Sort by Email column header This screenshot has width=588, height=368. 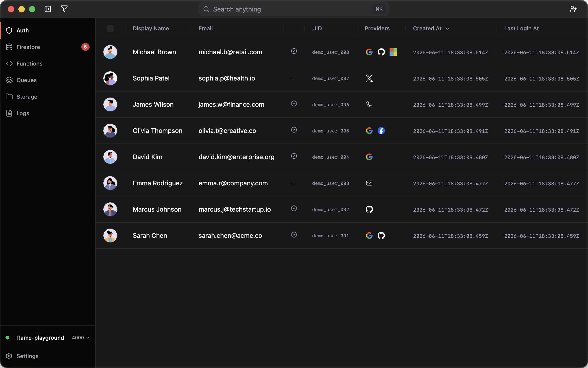206,29
